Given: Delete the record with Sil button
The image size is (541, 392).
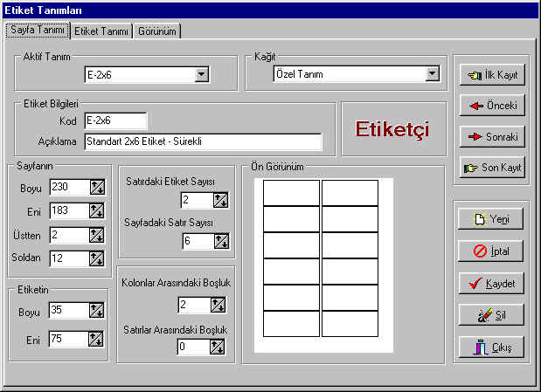Looking at the screenshot, I should pos(492,315).
